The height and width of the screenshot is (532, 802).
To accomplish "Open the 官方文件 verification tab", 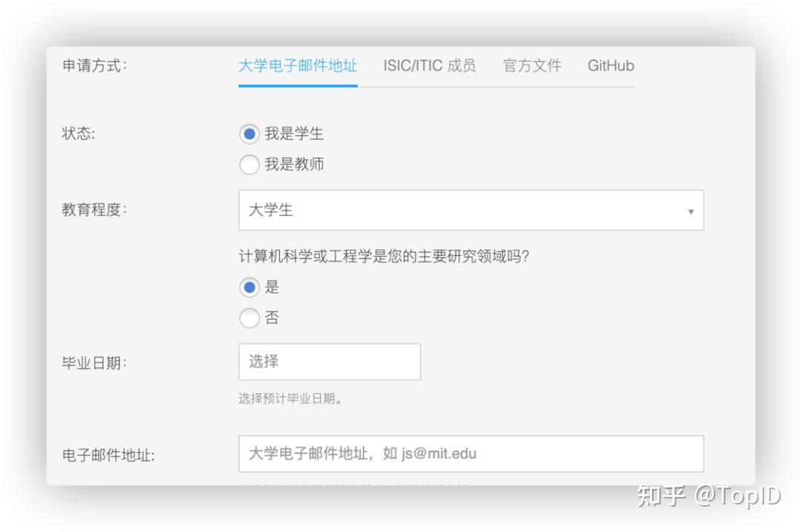I will [x=532, y=66].
